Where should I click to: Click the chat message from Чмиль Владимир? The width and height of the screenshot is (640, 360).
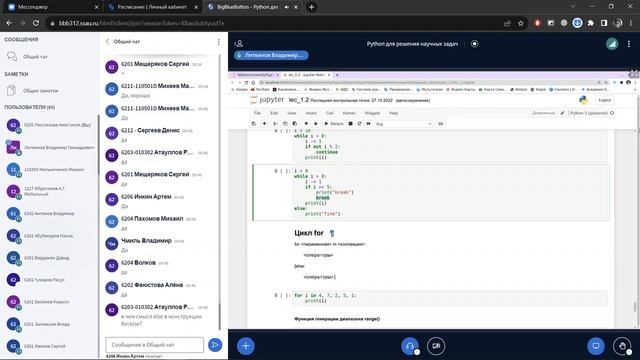(159, 245)
